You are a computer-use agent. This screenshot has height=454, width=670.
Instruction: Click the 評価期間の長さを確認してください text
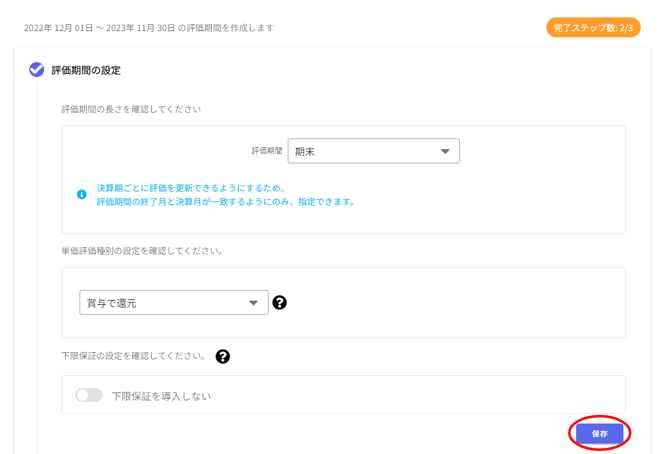point(131,109)
